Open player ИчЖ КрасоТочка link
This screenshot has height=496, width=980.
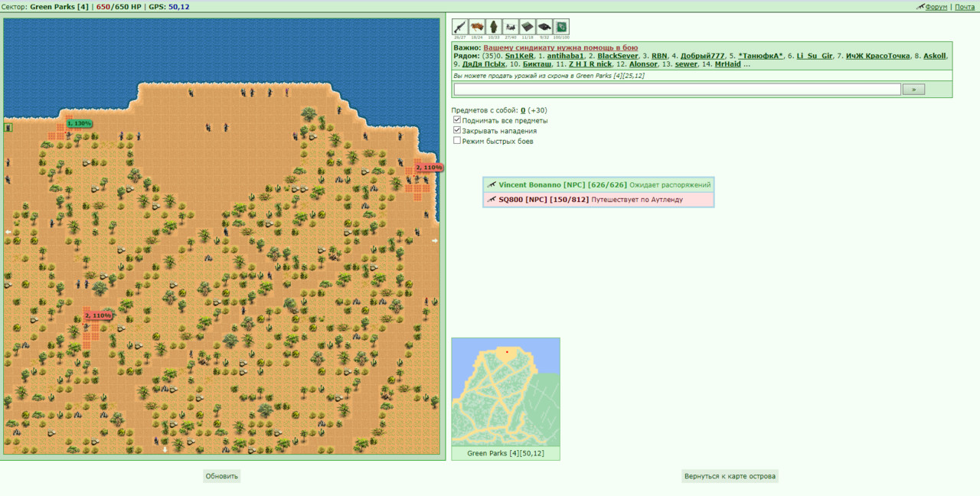point(877,56)
